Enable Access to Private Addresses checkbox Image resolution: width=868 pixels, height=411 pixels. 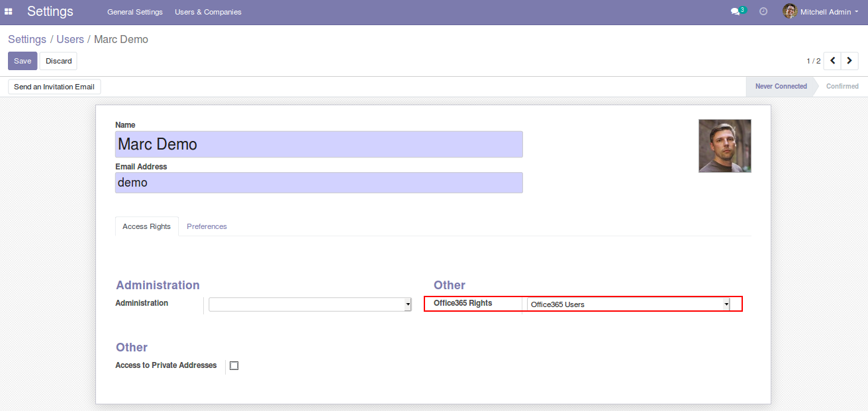(234, 365)
